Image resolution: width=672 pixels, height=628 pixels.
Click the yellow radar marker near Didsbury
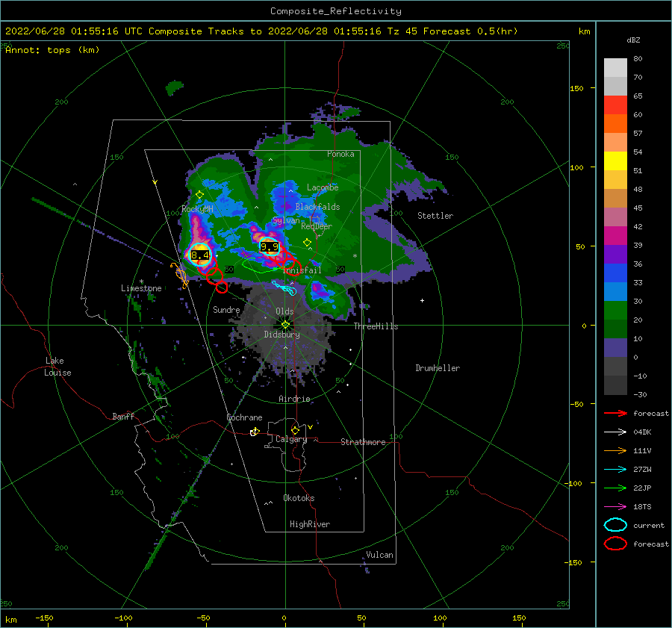coord(285,325)
